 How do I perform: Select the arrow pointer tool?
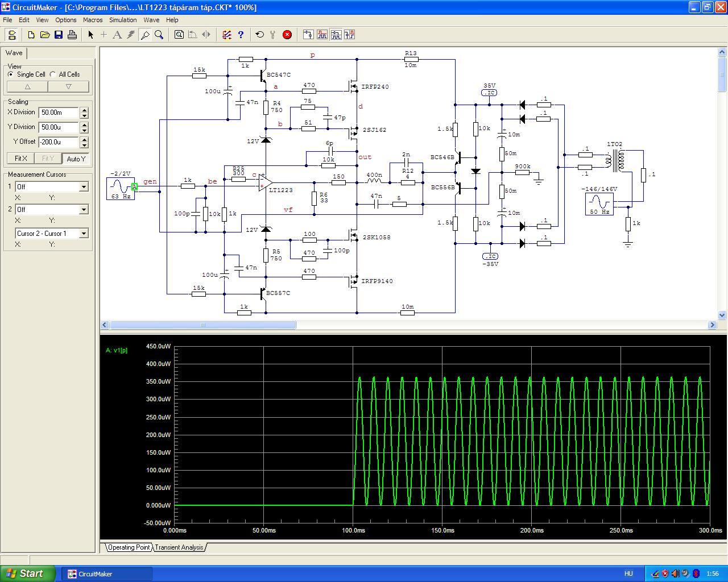[90, 35]
